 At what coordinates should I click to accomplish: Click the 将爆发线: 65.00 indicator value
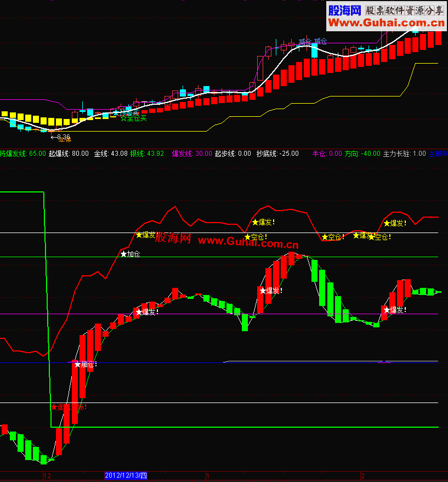22,154
